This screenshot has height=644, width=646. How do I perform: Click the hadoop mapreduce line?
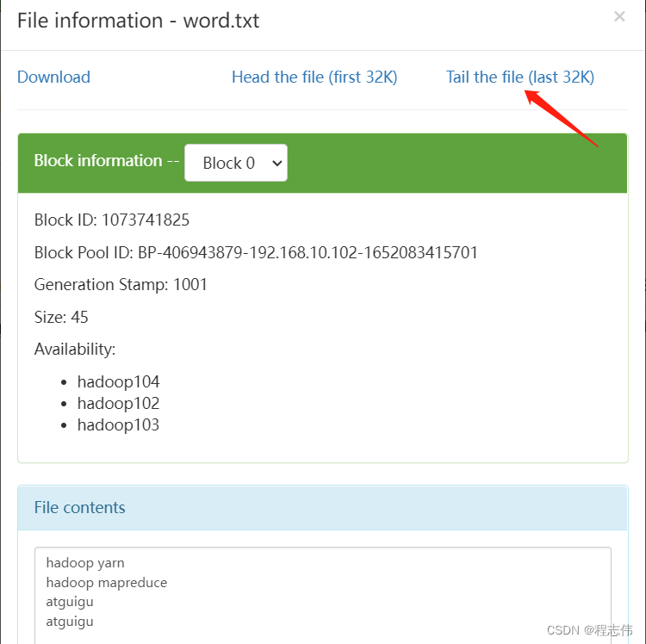107,583
